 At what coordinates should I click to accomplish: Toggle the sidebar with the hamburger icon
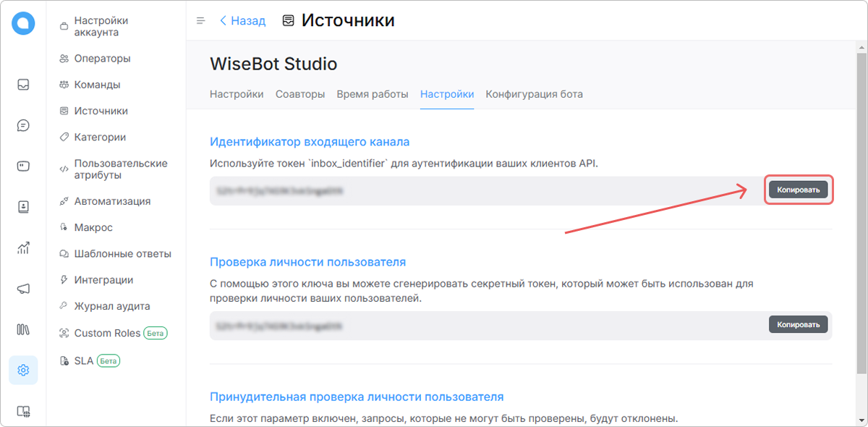click(201, 21)
